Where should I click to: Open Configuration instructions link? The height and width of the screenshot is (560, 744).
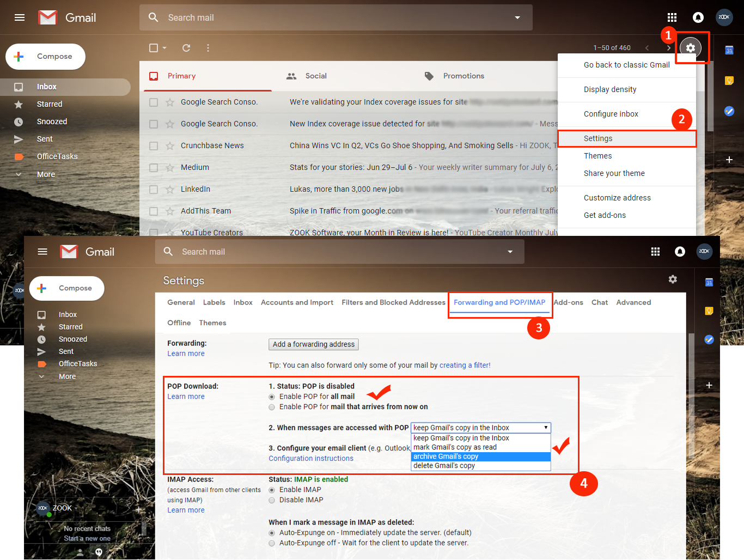point(311,459)
